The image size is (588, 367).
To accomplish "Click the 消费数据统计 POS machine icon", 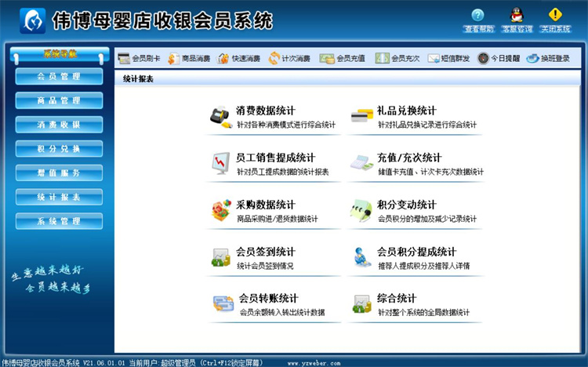I will point(220,117).
